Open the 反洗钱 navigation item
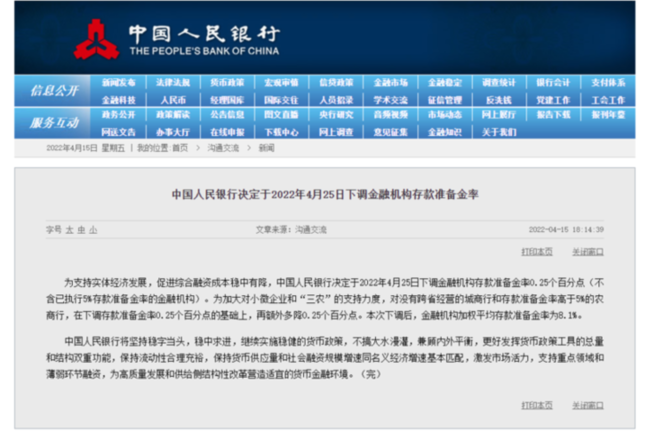Image resolution: width=672 pixels, height=440 pixels. coord(499,99)
